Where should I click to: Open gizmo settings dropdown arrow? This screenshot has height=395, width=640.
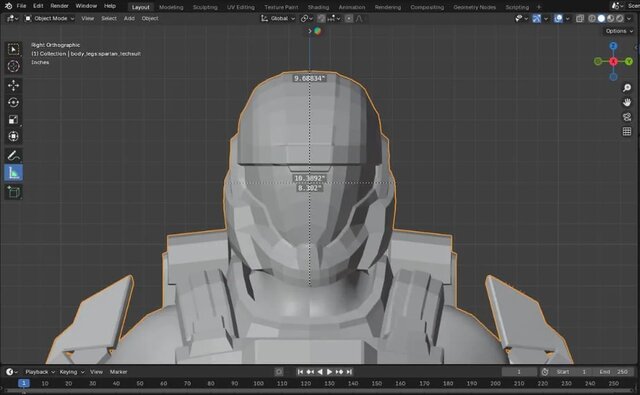point(546,18)
